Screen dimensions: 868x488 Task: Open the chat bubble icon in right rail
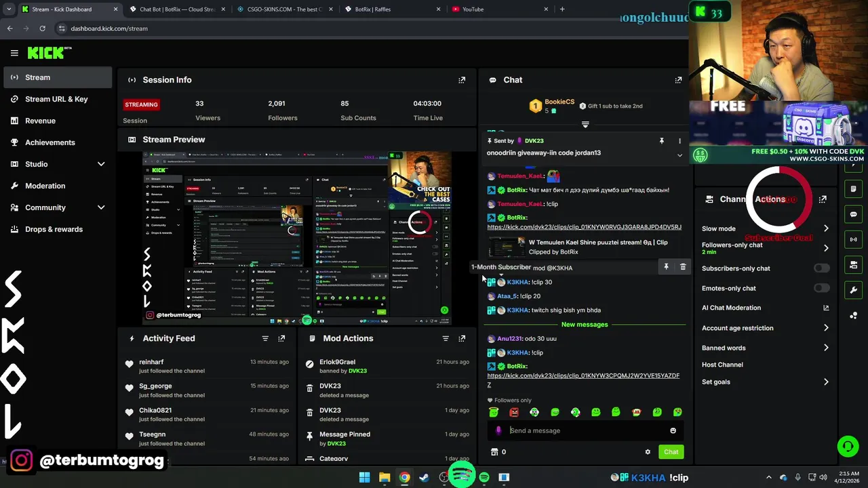(853, 214)
